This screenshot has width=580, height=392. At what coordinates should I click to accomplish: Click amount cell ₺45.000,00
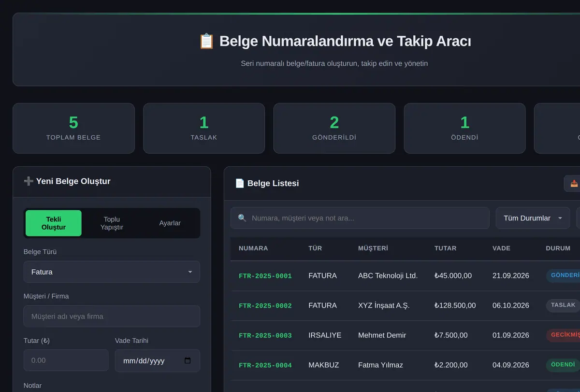click(453, 276)
